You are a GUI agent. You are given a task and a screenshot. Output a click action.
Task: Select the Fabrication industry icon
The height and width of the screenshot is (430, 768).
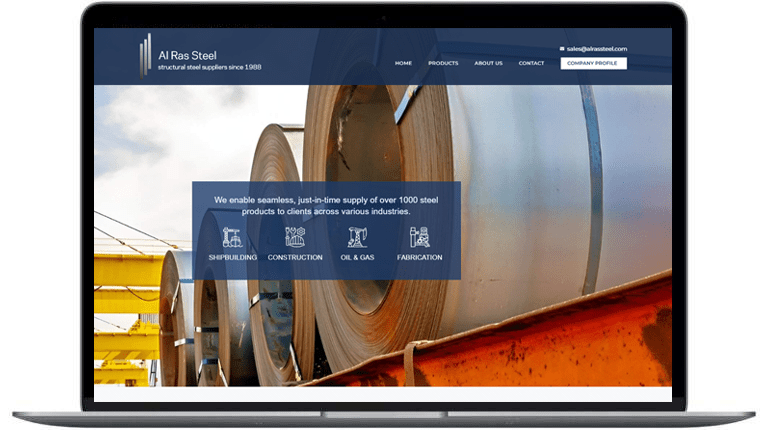coord(419,237)
